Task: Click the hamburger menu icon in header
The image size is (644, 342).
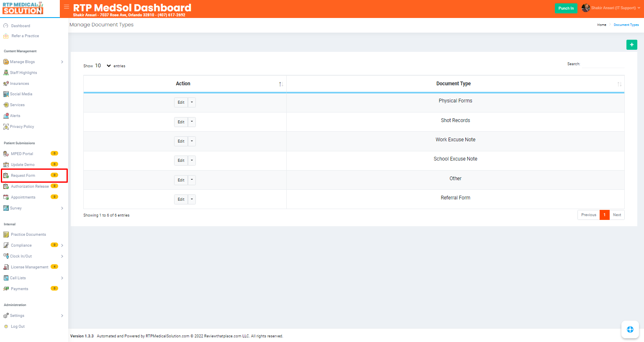Action: point(67,7)
